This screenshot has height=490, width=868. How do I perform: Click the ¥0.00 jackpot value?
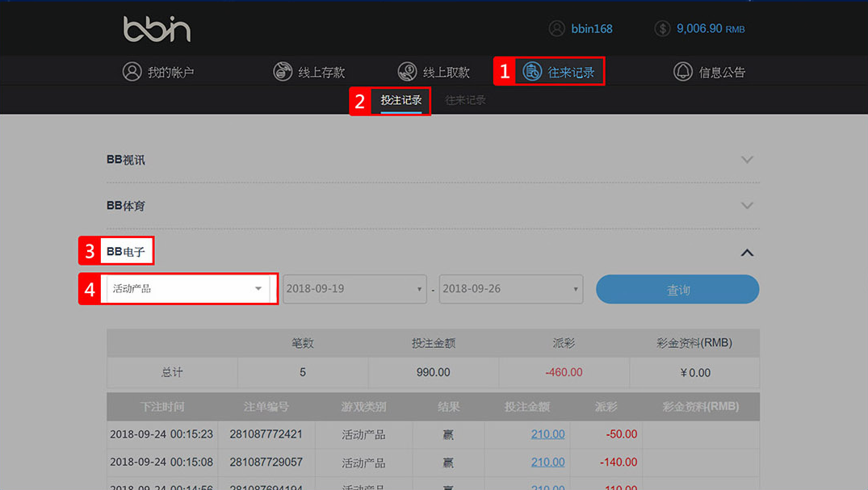[x=694, y=373]
